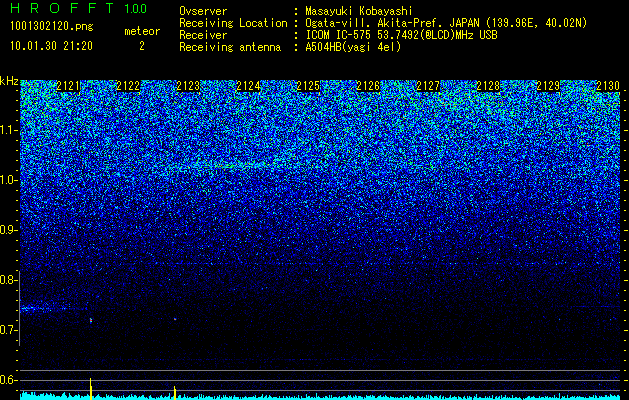Click the cyan signal level strip at bottom

pyautogui.click(x=320, y=397)
